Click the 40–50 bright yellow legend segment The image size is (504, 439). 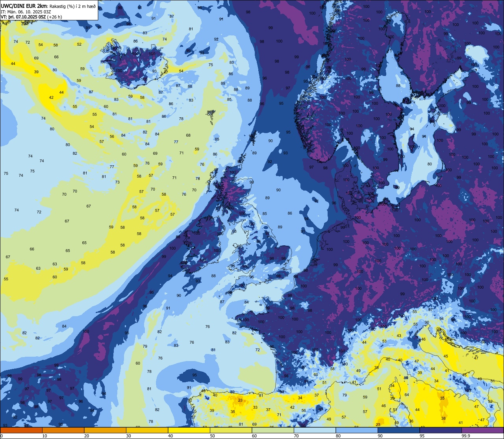click(189, 430)
